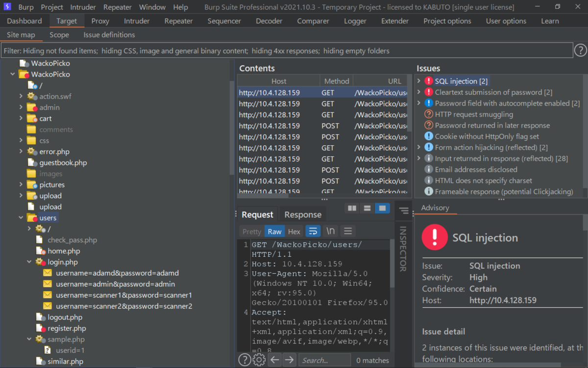
Task: Open the site map filter help icon
Action: pos(580,51)
